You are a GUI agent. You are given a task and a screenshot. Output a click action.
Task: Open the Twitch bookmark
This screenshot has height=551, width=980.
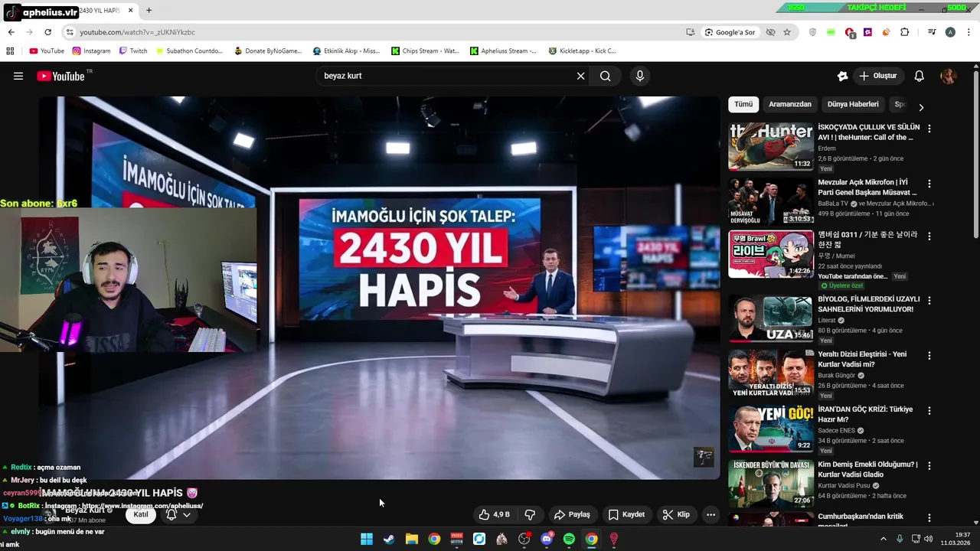pyautogui.click(x=133, y=51)
